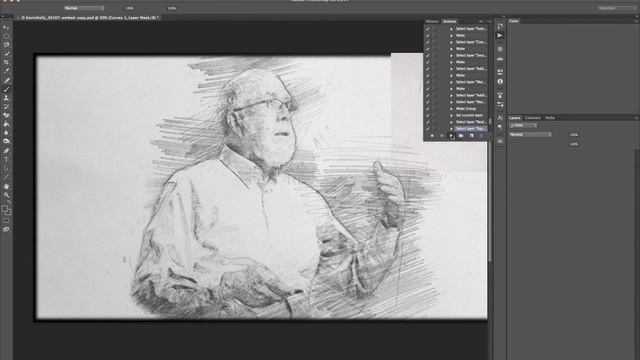Select the History Brush tool

[x=6, y=107]
